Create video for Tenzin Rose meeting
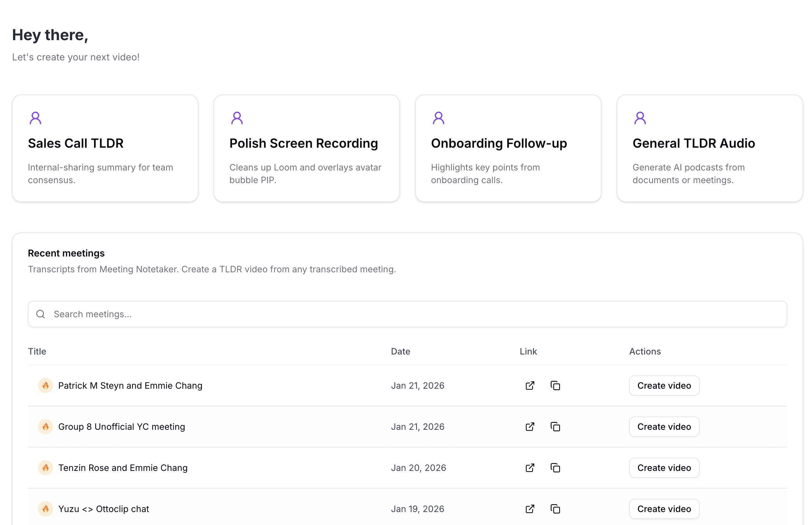Screen dimensions: 812x525 tap(664, 468)
